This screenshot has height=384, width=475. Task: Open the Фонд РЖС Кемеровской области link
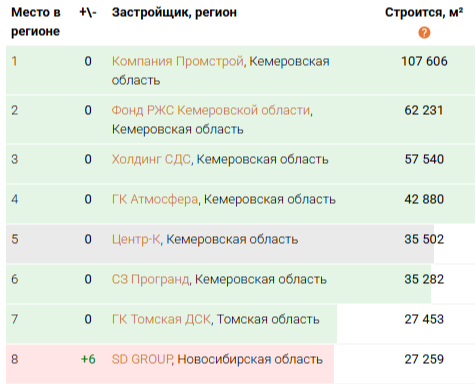211,110
